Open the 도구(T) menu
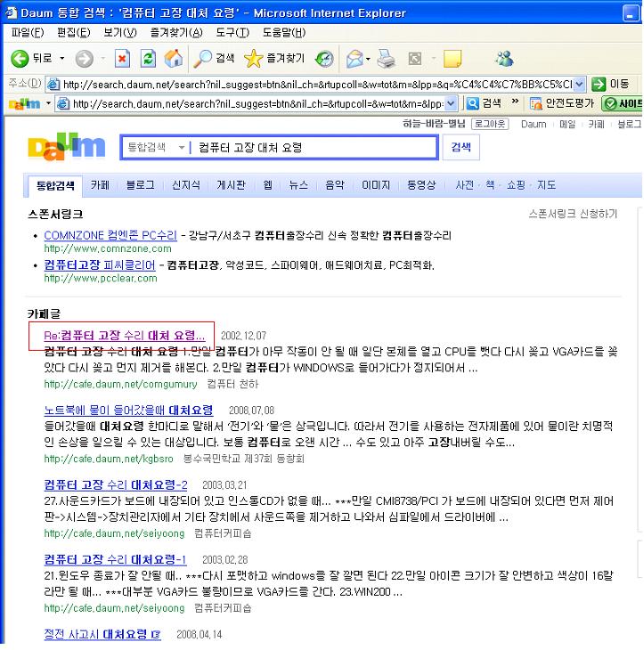The height and width of the screenshot is (650, 644). (232, 32)
